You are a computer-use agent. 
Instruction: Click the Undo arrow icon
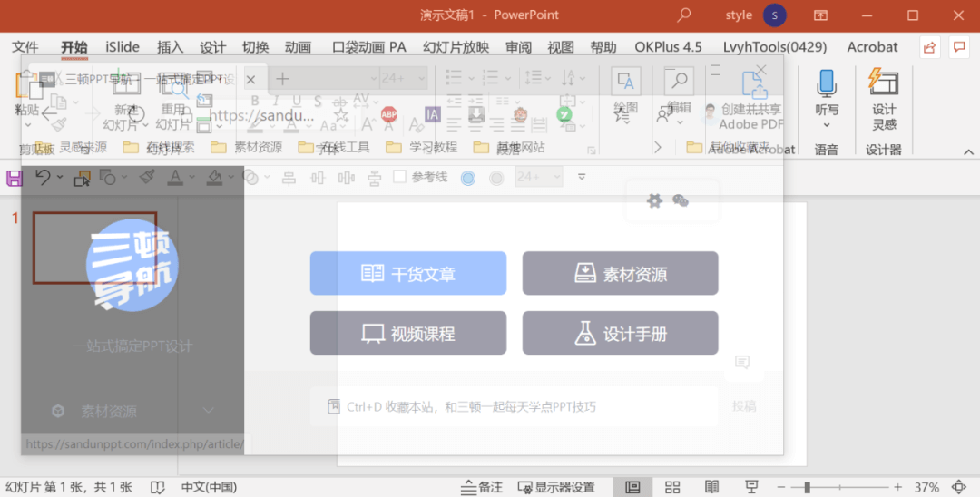pos(43,178)
